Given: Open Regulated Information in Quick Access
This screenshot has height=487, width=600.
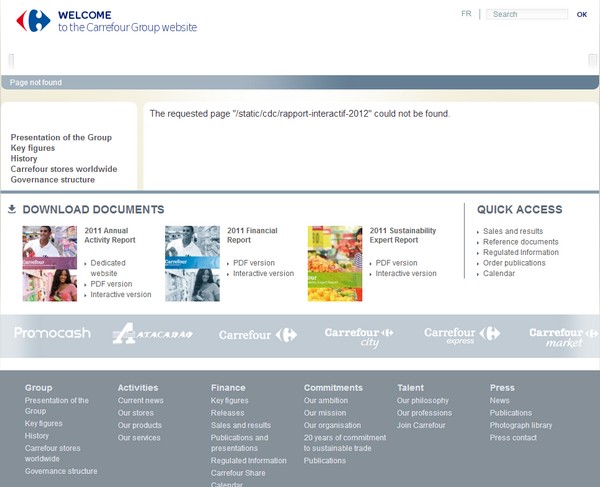Looking at the screenshot, I should click(520, 252).
